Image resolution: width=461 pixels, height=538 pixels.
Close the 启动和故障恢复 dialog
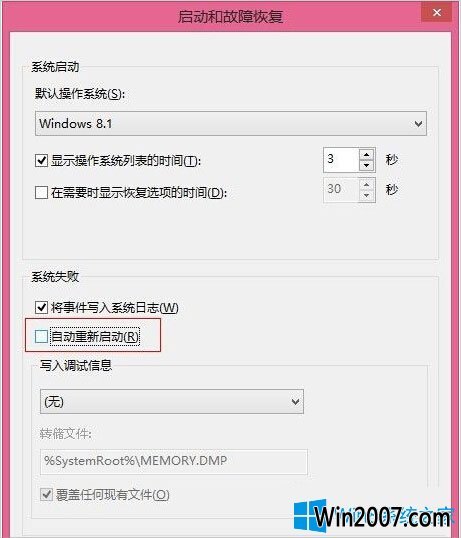tap(437, 13)
